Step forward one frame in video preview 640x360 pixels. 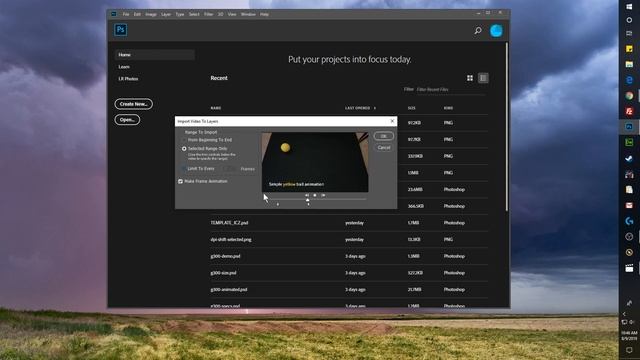tap(323, 196)
